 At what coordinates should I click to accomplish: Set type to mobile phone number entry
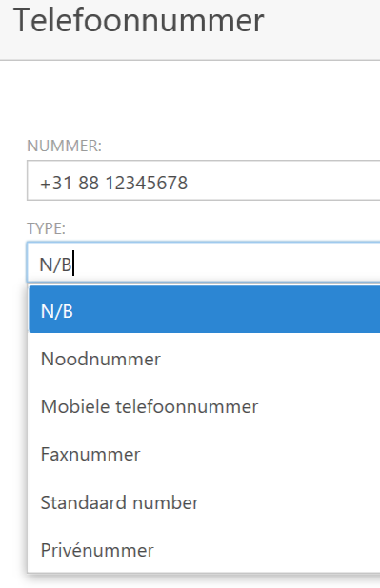click(x=205, y=406)
